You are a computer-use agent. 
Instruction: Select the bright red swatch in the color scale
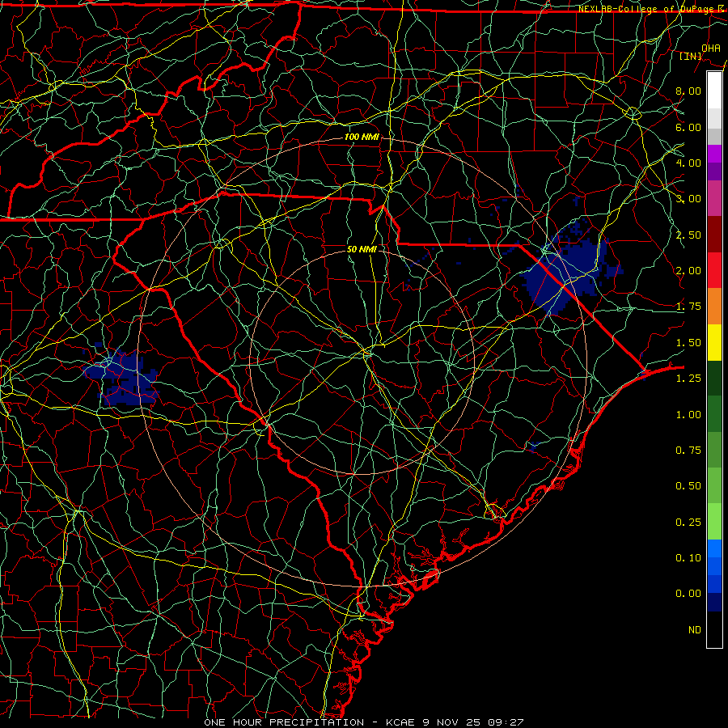[714, 270]
